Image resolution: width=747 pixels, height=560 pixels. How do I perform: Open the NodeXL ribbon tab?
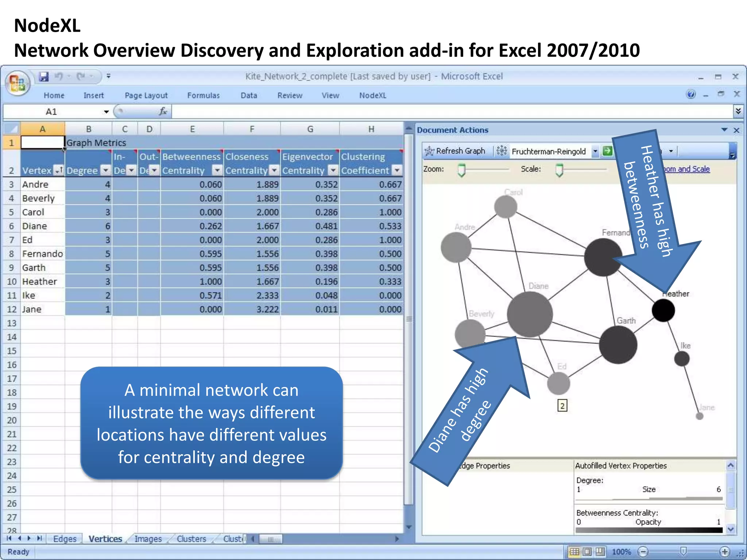point(372,96)
